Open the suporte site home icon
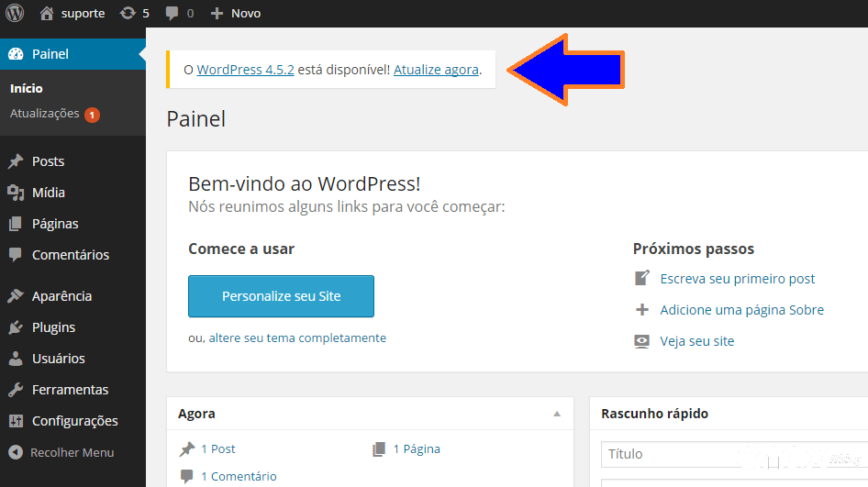 [x=47, y=13]
